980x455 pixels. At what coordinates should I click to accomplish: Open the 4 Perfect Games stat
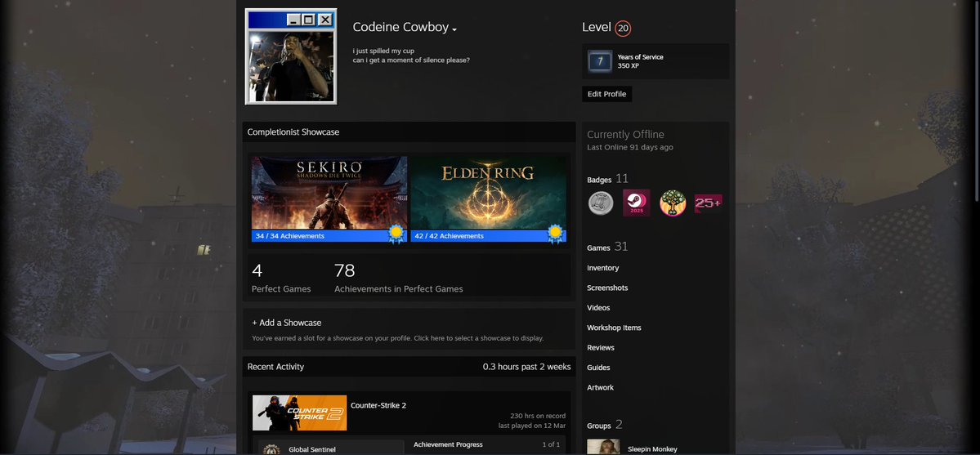click(280, 278)
